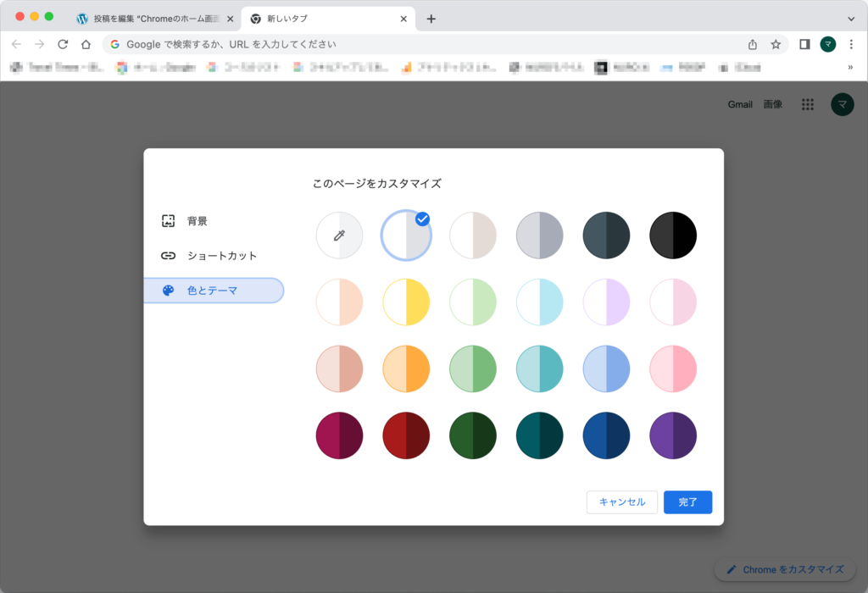Expand the tab search chevron
The width and height of the screenshot is (868, 593).
click(851, 19)
